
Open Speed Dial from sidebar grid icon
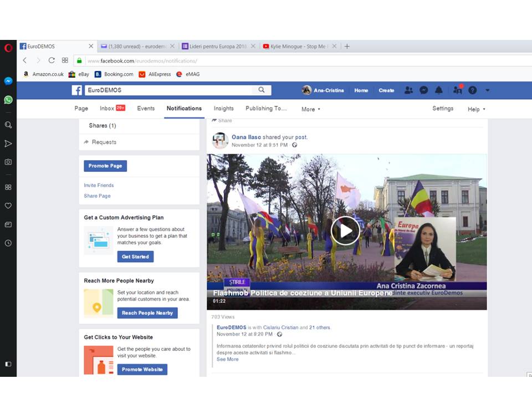click(8, 187)
